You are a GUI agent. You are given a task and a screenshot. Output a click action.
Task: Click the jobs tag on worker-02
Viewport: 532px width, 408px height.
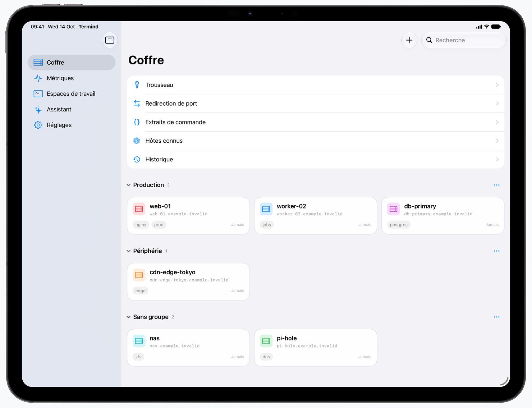pyautogui.click(x=267, y=225)
